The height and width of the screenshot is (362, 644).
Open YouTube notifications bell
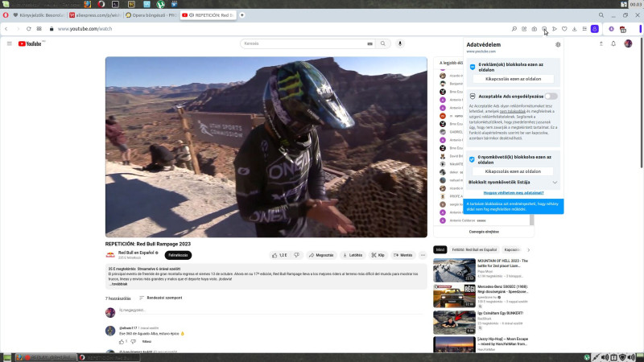[613, 43]
